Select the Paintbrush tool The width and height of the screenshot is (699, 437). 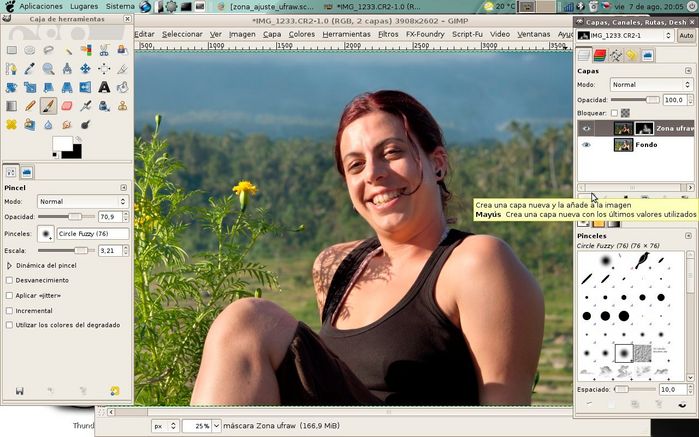point(49,106)
